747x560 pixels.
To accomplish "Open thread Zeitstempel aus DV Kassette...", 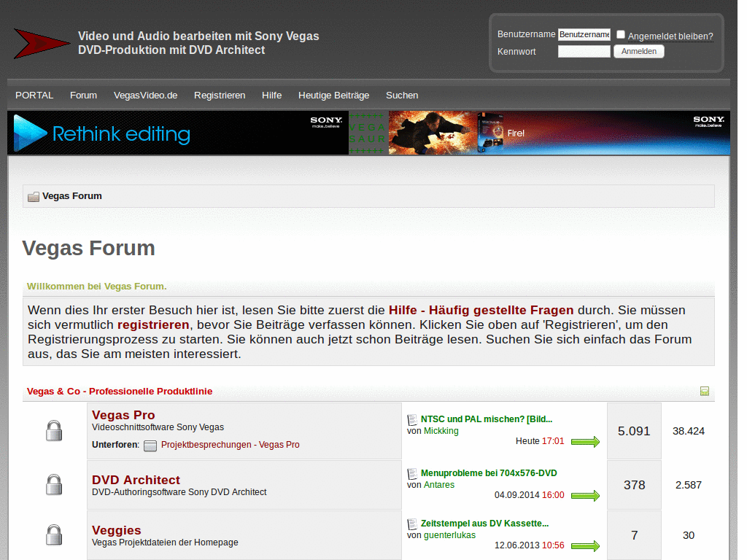I will [x=484, y=524].
